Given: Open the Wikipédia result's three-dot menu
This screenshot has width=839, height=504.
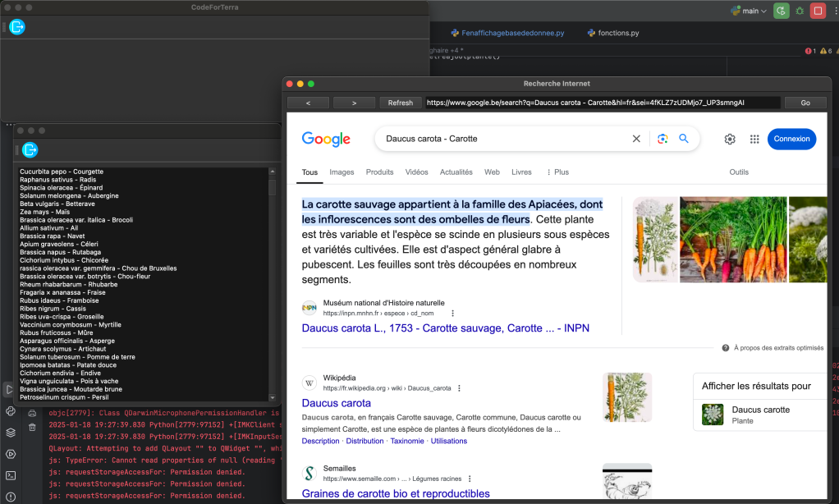Looking at the screenshot, I should coord(459,388).
